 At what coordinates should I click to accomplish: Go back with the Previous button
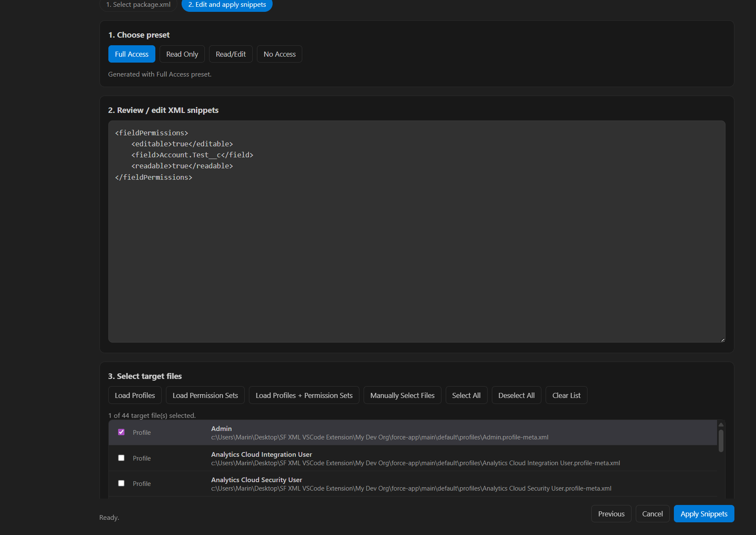point(611,514)
